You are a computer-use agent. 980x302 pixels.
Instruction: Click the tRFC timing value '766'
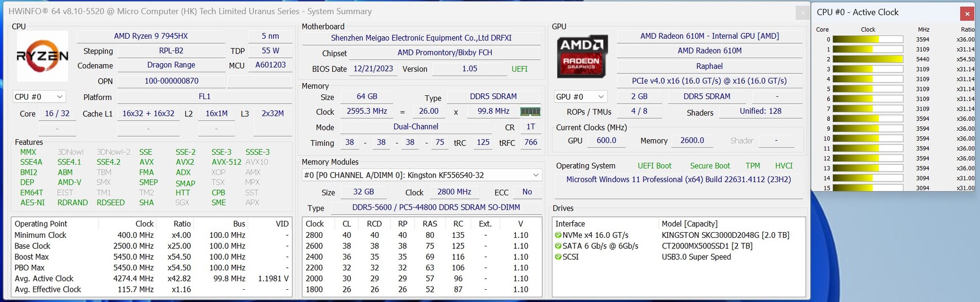click(531, 143)
